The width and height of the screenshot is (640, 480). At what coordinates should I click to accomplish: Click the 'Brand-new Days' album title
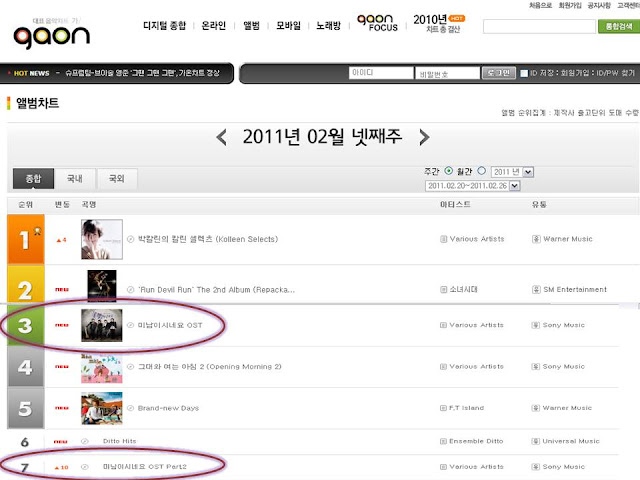click(168, 408)
